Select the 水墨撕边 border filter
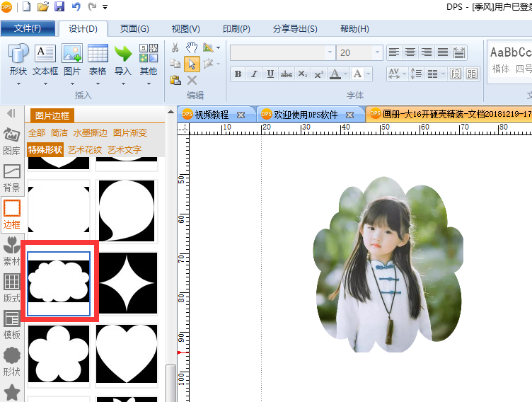The width and height of the screenshot is (532, 402). 91,133
